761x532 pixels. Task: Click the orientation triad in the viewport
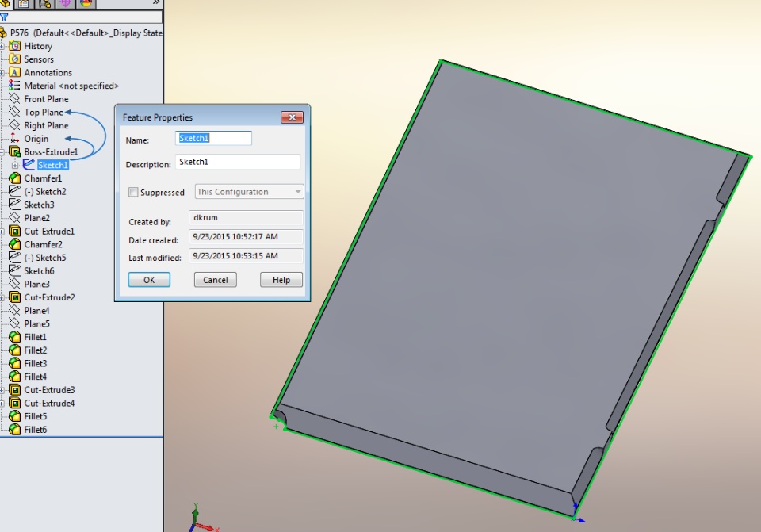tap(202, 519)
